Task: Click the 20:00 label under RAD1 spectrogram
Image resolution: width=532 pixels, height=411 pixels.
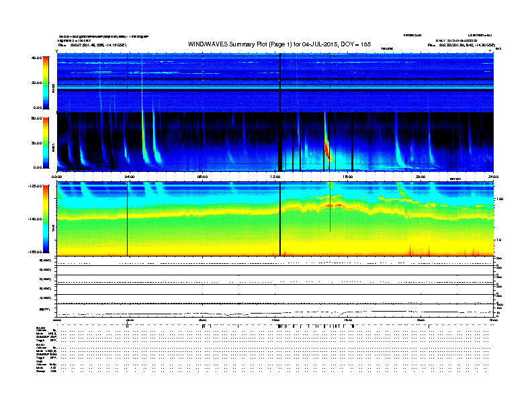Action: point(420,177)
